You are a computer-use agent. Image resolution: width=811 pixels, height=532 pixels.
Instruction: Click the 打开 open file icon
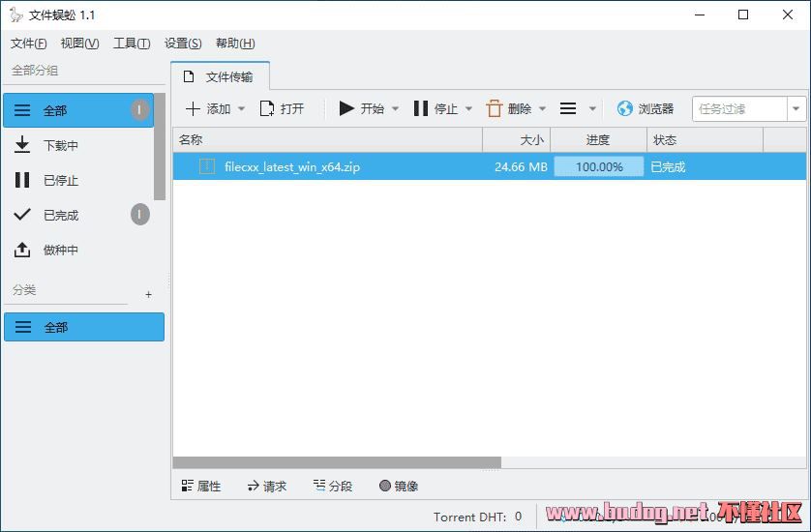(x=267, y=109)
